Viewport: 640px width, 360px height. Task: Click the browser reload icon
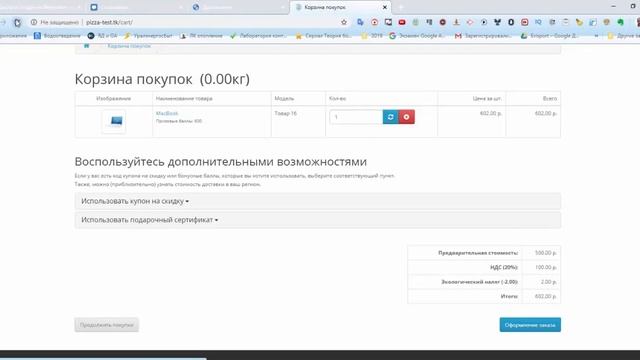pos(17,22)
